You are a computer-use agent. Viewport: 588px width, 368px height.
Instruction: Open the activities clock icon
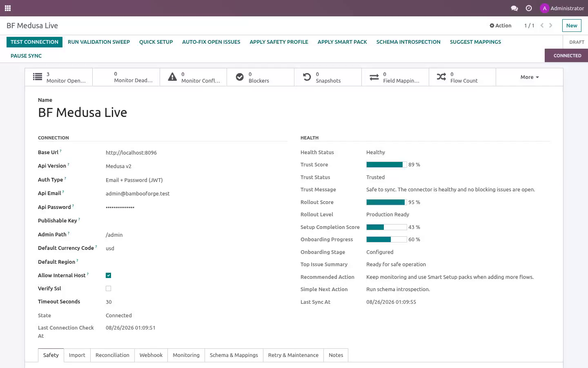coord(529,8)
